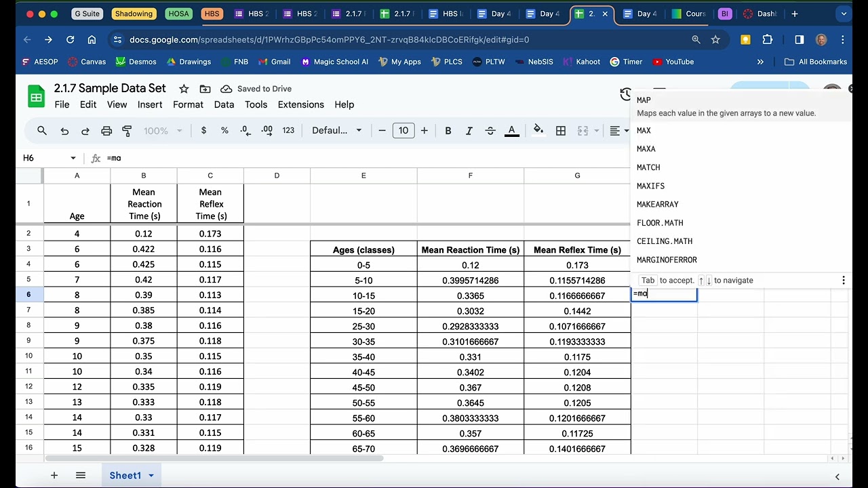868x488 pixels.
Task: Open the Chrome extensions puzzle icon
Action: tap(768, 40)
